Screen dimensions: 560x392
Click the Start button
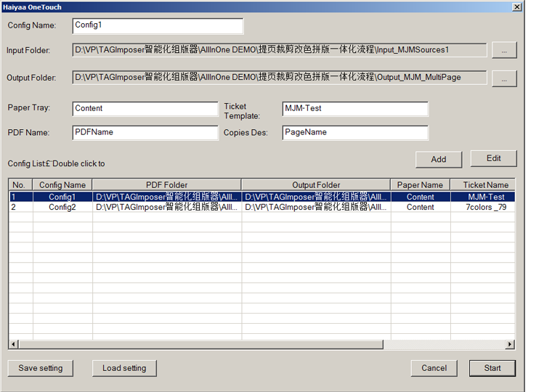click(x=492, y=368)
